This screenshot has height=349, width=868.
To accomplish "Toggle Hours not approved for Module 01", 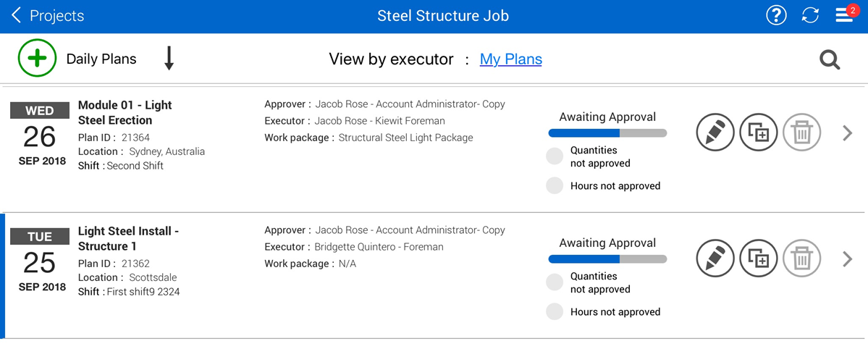I will click(x=555, y=185).
